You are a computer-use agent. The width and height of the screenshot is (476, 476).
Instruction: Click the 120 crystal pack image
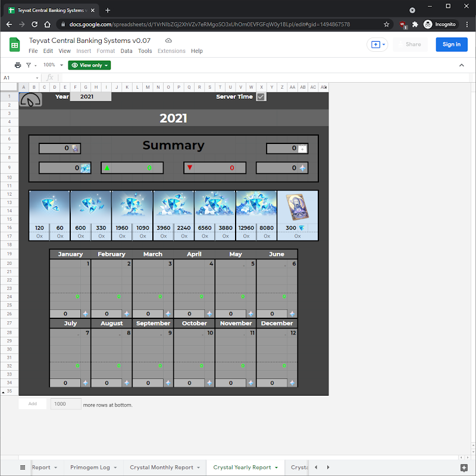[49, 207]
